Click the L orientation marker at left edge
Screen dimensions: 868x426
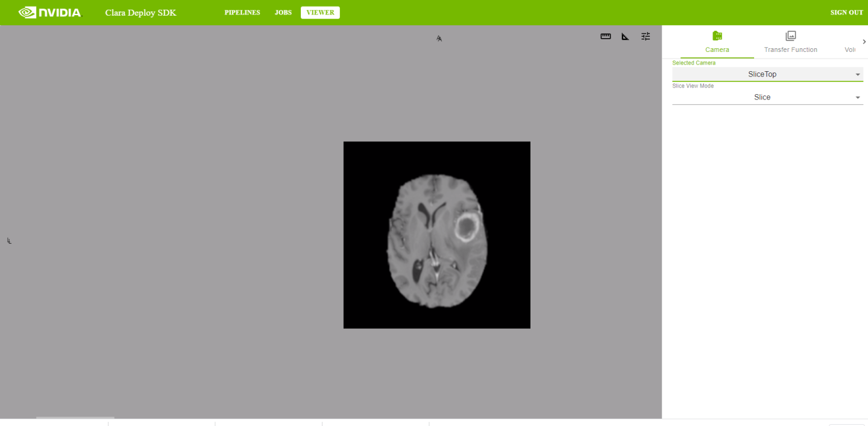[x=9, y=241]
